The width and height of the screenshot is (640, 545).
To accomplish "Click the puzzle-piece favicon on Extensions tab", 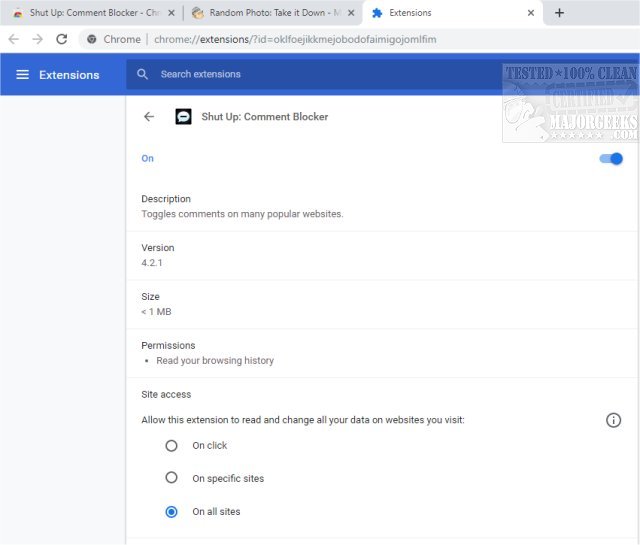I will pyautogui.click(x=377, y=13).
